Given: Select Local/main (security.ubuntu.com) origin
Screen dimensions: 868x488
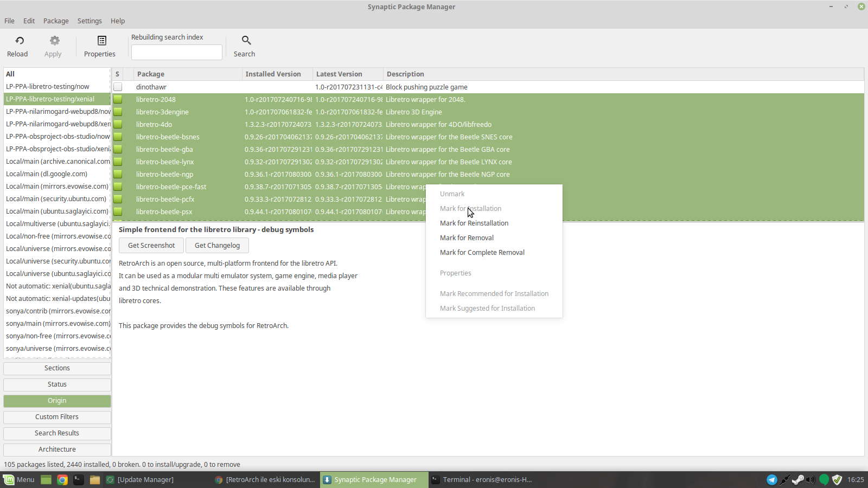Looking at the screenshot, I should click(x=57, y=198).
